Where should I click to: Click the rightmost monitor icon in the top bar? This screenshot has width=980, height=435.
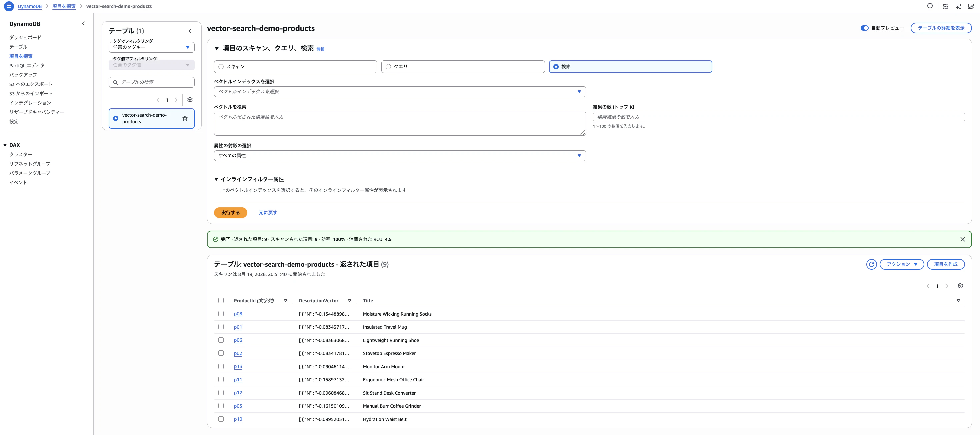971,6
